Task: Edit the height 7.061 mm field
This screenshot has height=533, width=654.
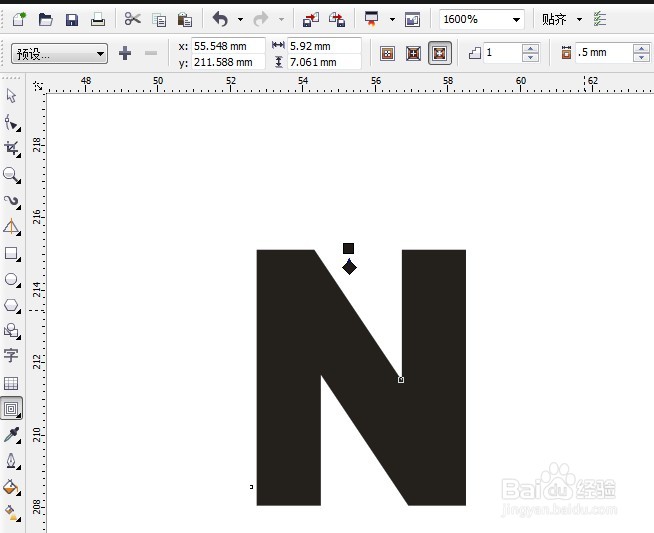Action: coord(324,62)
